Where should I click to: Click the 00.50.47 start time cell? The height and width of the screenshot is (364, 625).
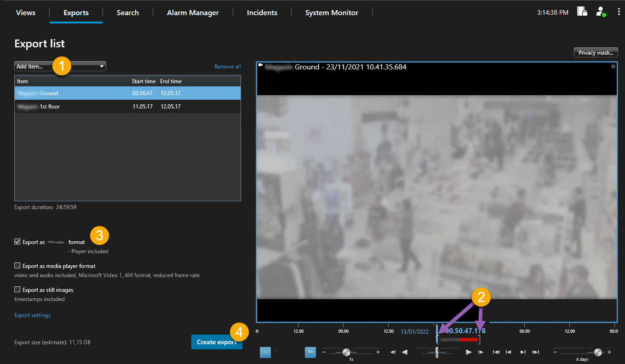coord(142,93)
